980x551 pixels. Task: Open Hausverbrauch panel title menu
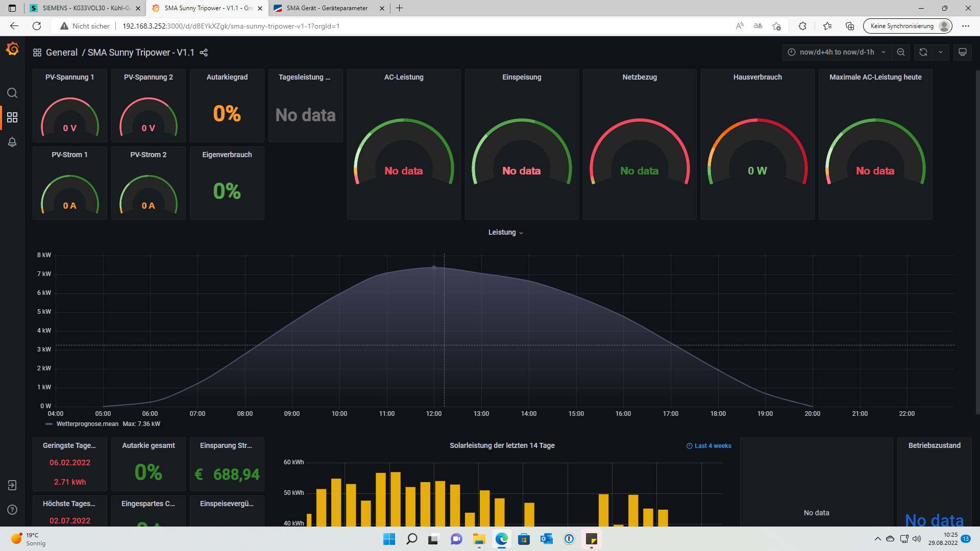pos(757,77)
